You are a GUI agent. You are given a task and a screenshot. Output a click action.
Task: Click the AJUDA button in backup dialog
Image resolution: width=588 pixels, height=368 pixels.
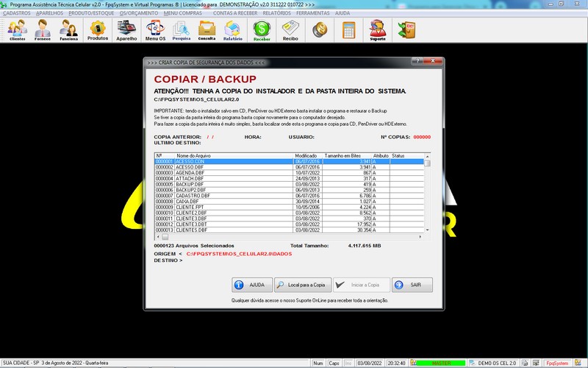click(252, 285)
